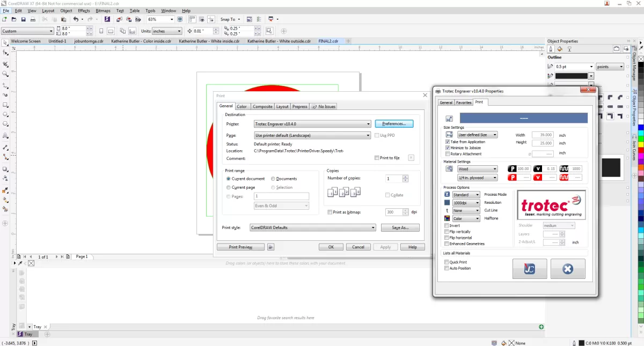Select the Rectangle tool in toolbox
Screen dimensions: 644x346
(5, 105)
